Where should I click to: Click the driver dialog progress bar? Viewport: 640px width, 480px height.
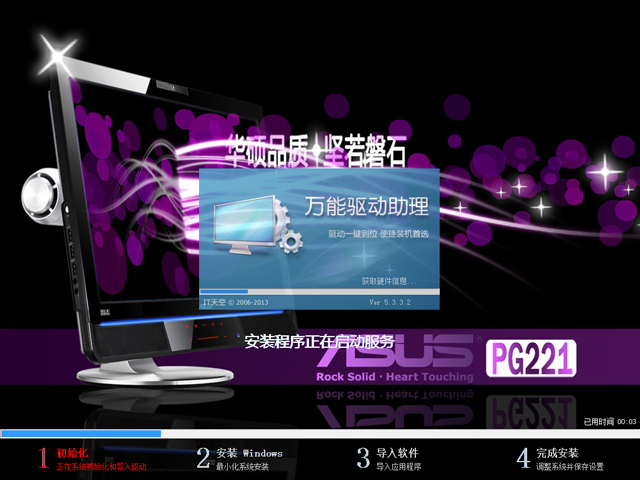319,291
